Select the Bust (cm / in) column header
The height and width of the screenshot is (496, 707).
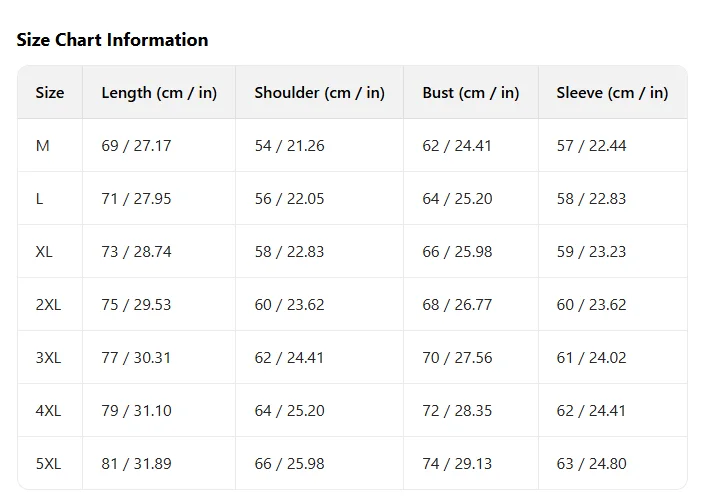pos(470,93)
